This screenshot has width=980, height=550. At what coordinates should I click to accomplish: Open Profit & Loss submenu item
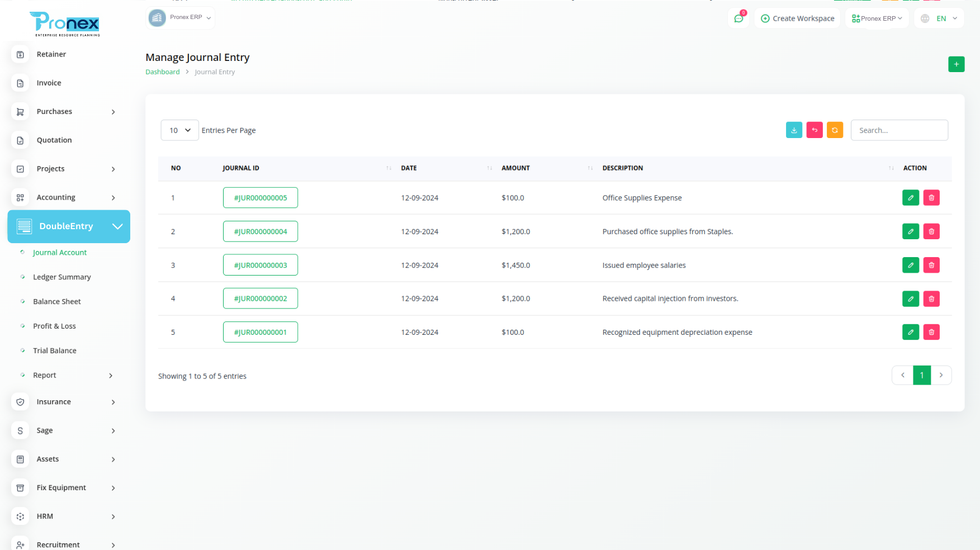pos(54,326)
